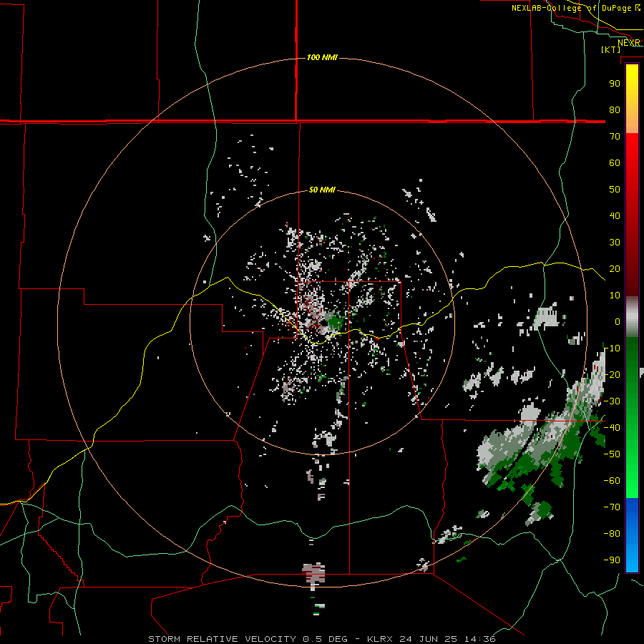Click the positive 20 scale label
Viewport: 644px width, 644px height.
pyautogui.click(x=615, y=268)
